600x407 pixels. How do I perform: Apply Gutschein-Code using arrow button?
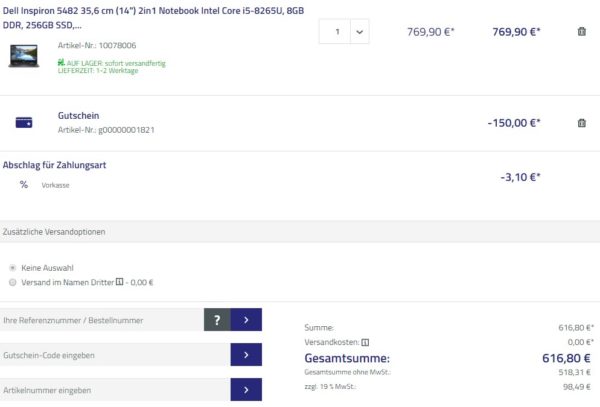246,355
